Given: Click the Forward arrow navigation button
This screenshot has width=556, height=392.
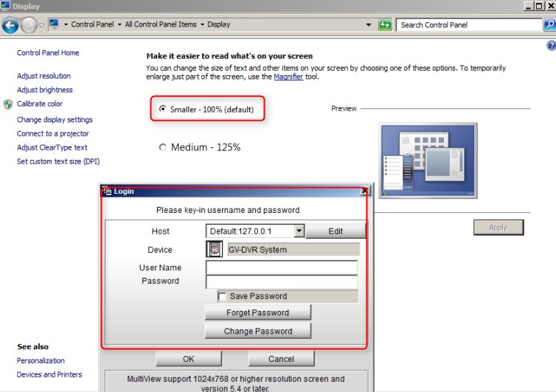Looking at the screenshot, I should click(29, 25).
